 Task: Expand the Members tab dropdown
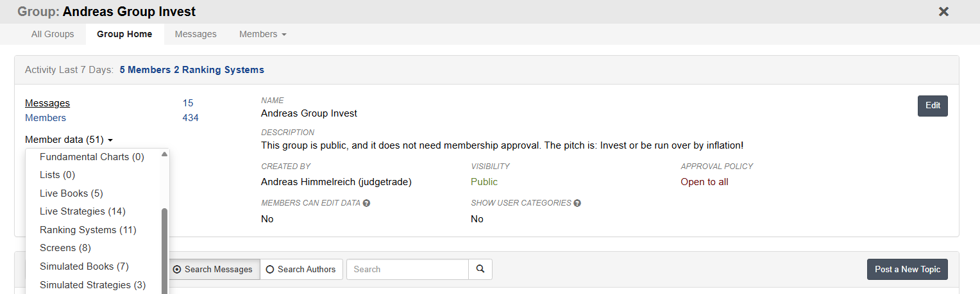(262, 34)
